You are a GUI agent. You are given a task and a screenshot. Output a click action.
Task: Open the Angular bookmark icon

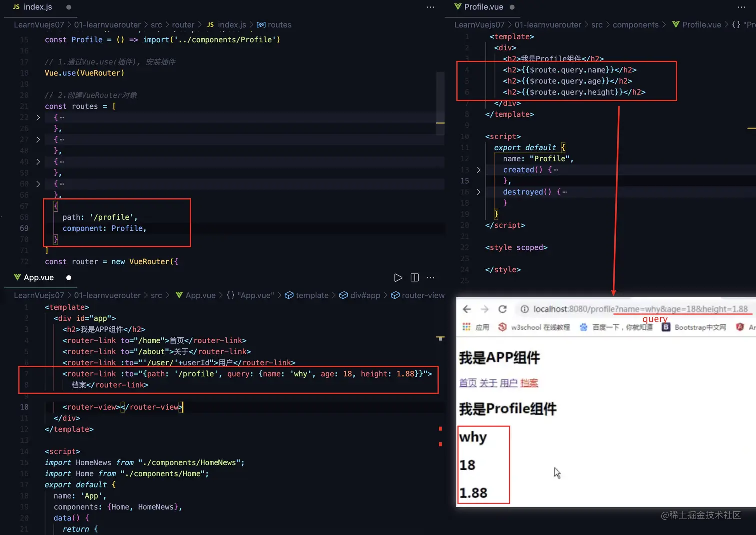pyautogui.click(x=740, y=327)
